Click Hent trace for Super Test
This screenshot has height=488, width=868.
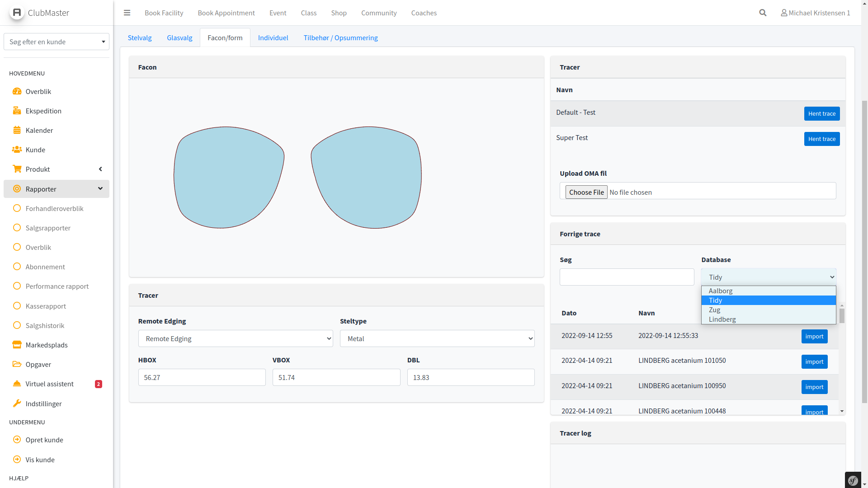(x=821, y=139)
